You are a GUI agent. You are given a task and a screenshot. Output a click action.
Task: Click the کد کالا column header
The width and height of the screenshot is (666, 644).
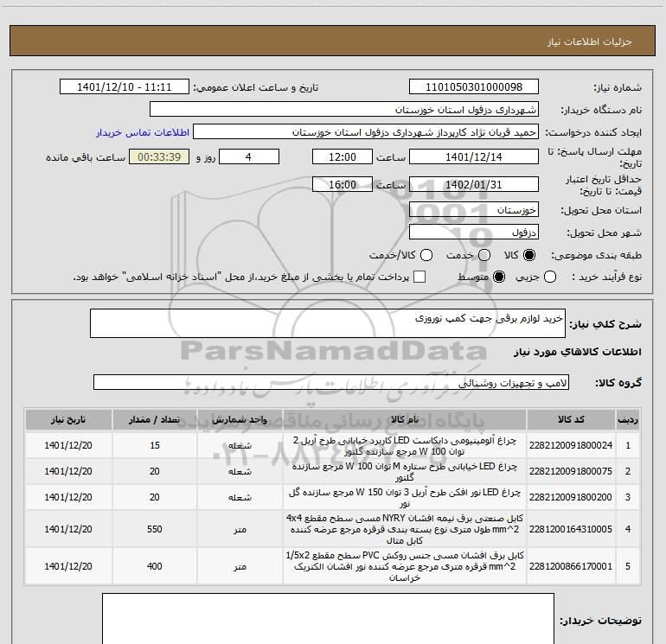(x=571, y=420)
